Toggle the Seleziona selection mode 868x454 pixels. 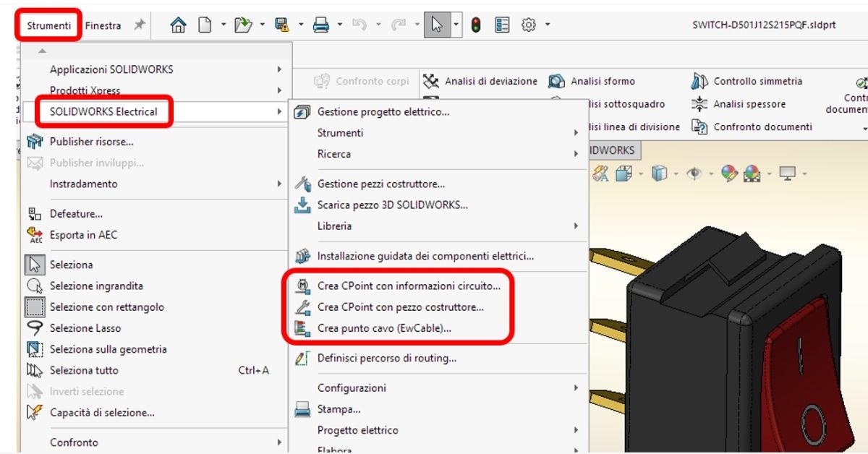coord(71,265)
